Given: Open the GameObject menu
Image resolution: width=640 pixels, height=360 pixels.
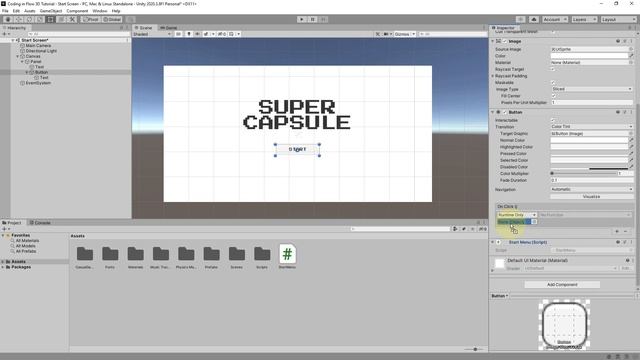Looking at the screenshot, I should (x=51, y=11).
